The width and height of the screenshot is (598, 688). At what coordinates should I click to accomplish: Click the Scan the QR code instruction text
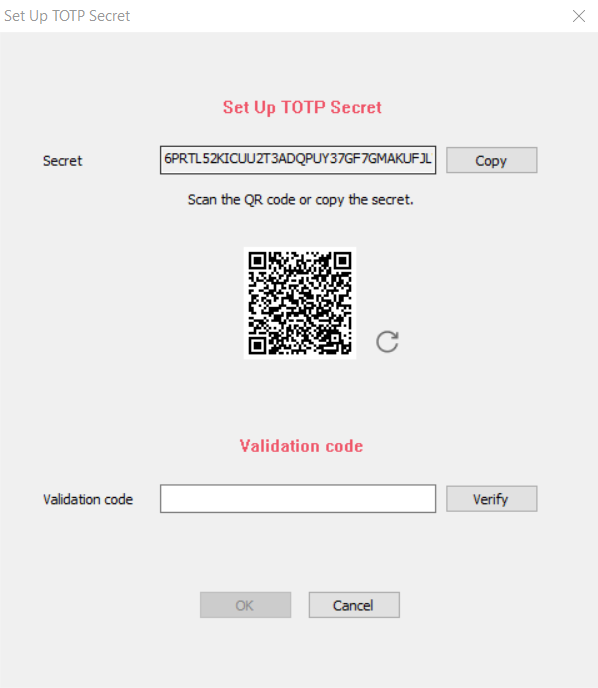tap(301, 200)
